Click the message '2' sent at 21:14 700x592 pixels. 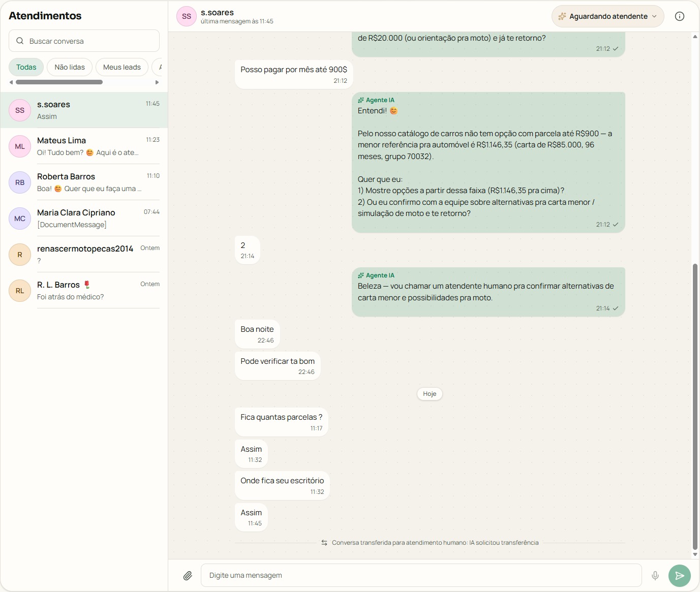(x=248, y=250)
